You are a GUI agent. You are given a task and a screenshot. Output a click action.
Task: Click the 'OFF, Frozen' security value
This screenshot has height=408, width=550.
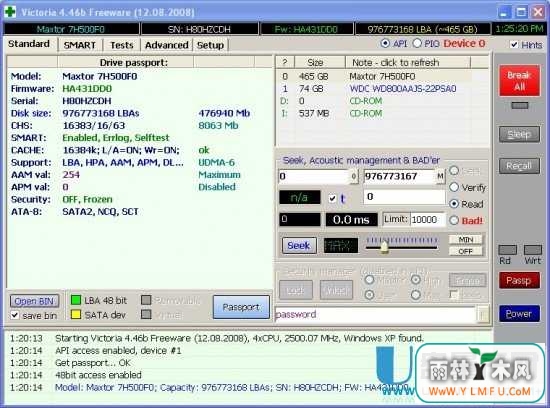coord(87,199)
